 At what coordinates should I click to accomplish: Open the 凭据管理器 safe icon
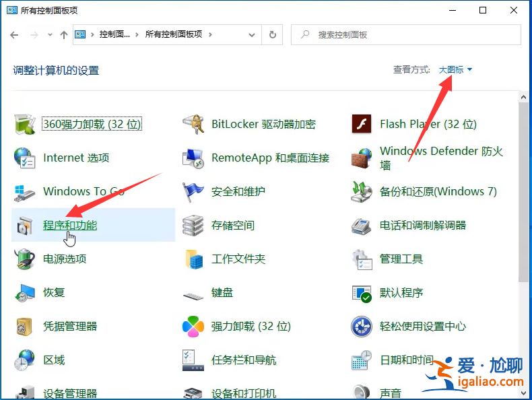point(24,327)
